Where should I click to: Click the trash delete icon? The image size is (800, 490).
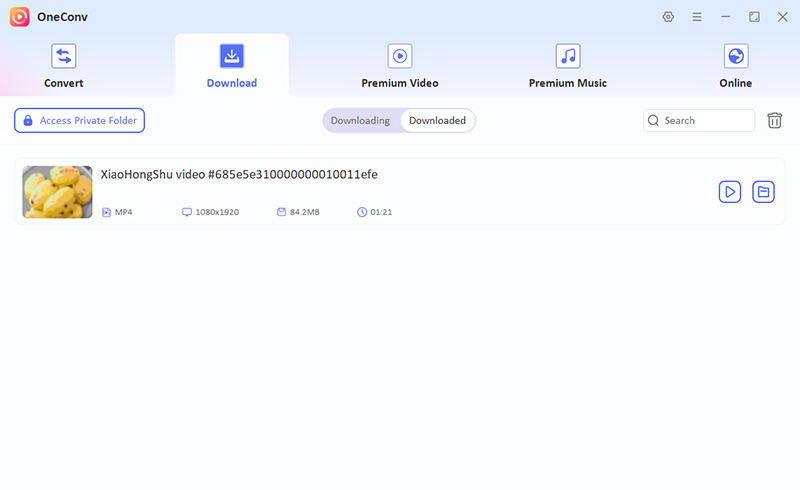click(x=774, y=120)
